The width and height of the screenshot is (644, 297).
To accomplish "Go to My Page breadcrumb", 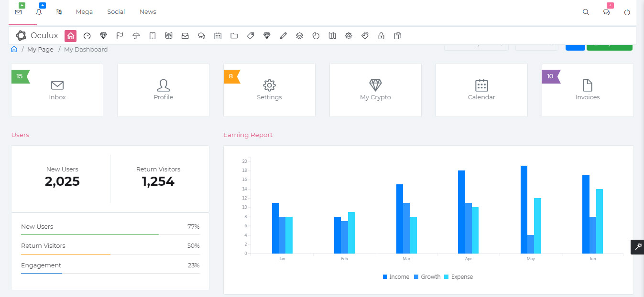I will tap(40, 49).
